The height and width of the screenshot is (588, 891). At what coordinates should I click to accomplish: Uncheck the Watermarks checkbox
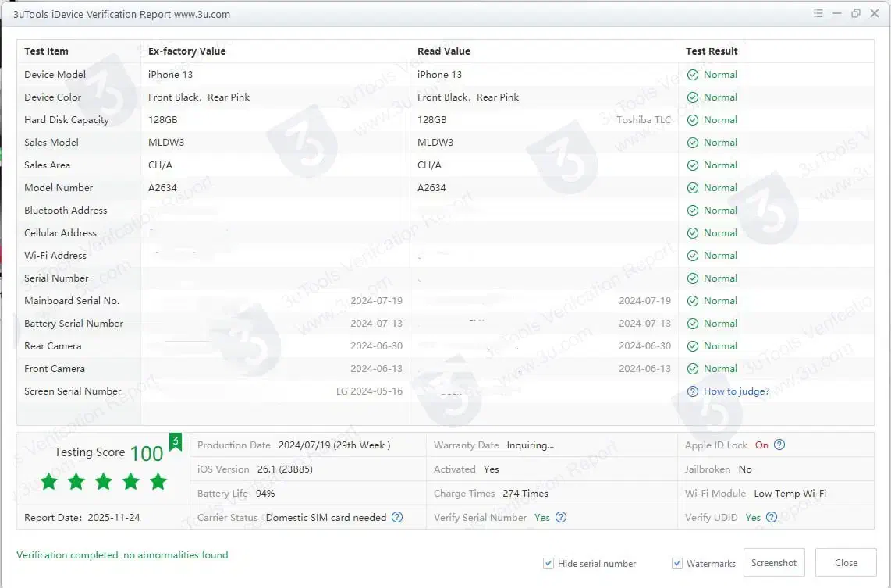677,563
